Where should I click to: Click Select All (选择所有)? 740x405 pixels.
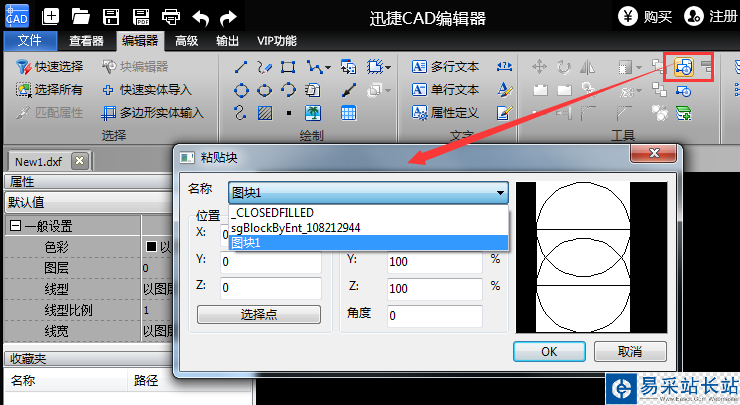tap(50, 89)
